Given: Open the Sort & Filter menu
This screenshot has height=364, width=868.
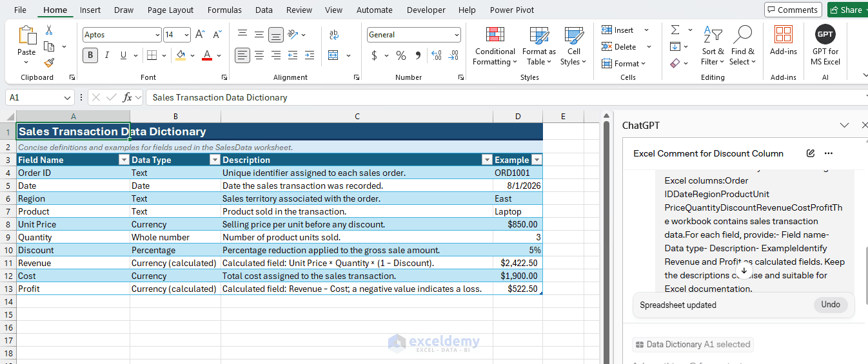Looking at the screenshot, I should point(713,46).
